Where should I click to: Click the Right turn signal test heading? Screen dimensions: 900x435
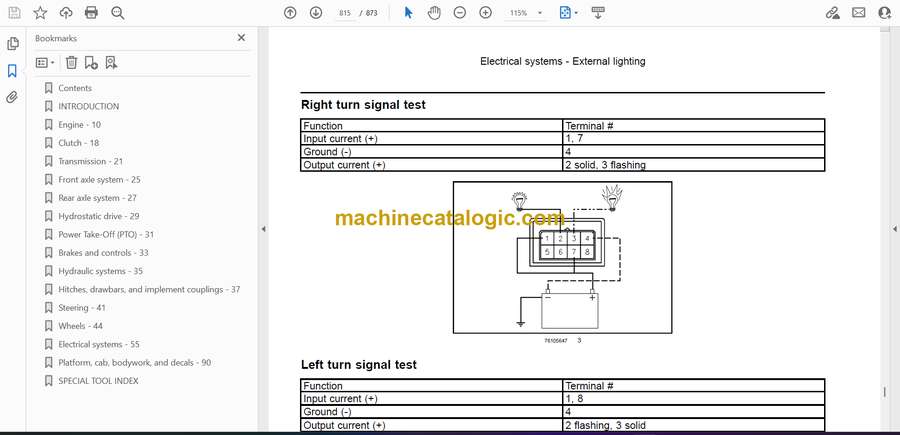(x=363, y=105)
